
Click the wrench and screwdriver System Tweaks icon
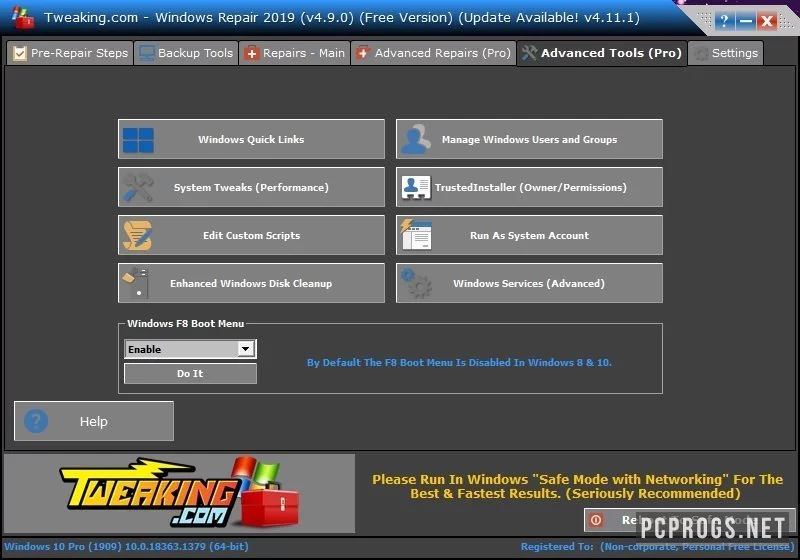coord(138,187)
